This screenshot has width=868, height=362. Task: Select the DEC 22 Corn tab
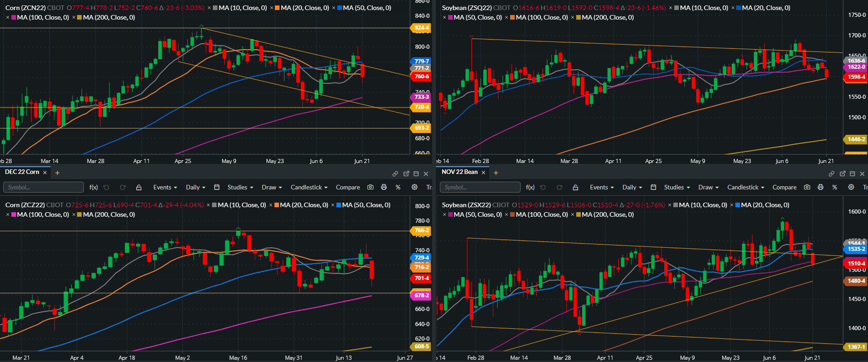coord(22,172)
